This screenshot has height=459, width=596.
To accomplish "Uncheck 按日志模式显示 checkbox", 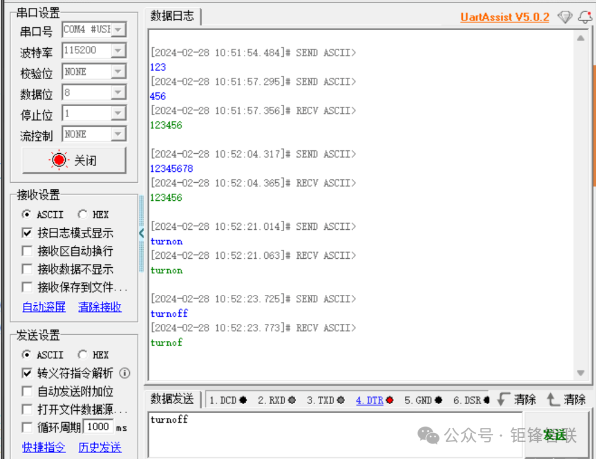I will [x=27, y=233].
